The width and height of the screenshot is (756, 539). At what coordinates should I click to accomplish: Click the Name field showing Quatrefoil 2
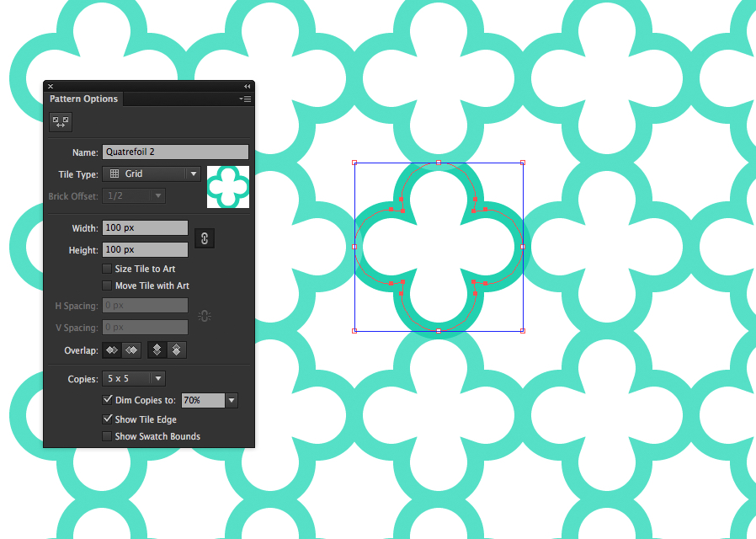click(174, 152)
